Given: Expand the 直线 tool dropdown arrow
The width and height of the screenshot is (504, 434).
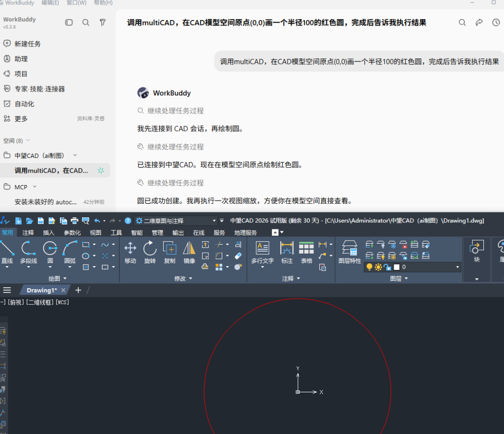Looking at the screenshot, I should (x=7, y=267).
